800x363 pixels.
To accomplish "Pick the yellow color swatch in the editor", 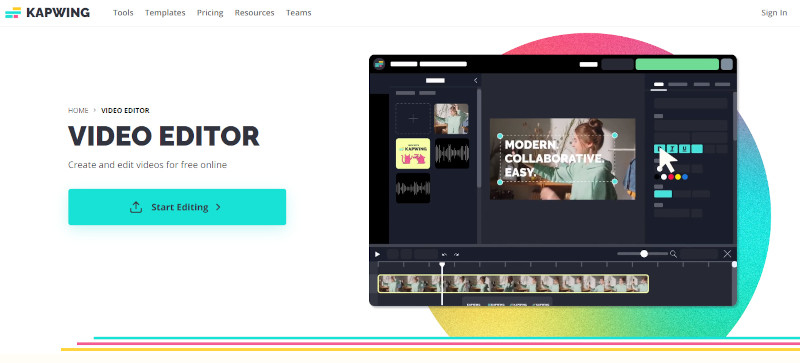I will (x=678, y=177).
